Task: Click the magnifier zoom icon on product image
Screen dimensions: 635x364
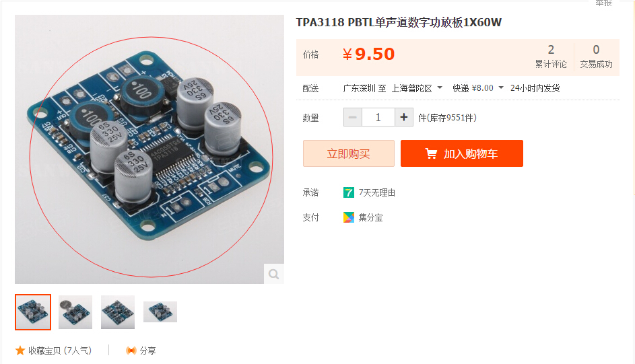Action: coord(274,274)
